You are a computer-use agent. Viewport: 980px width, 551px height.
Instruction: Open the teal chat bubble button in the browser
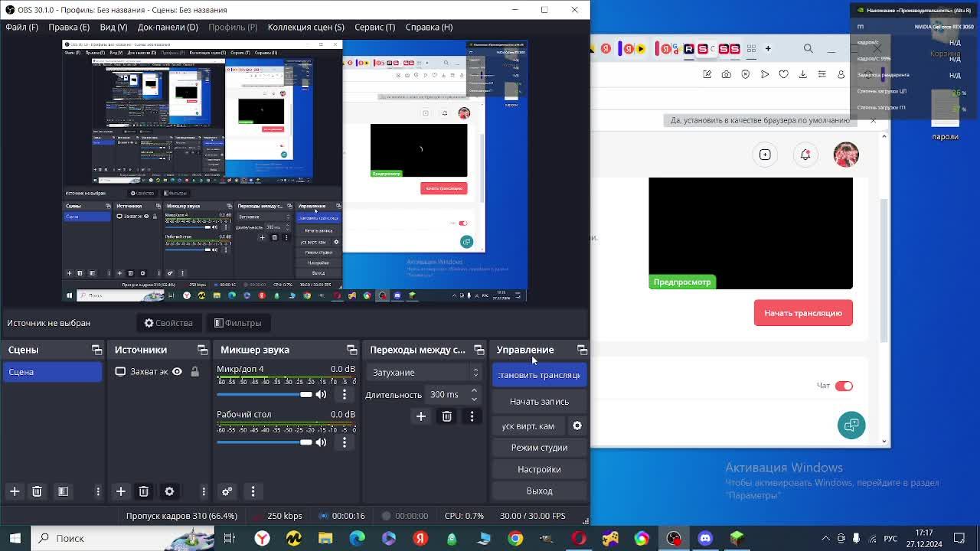click(851, 425)
